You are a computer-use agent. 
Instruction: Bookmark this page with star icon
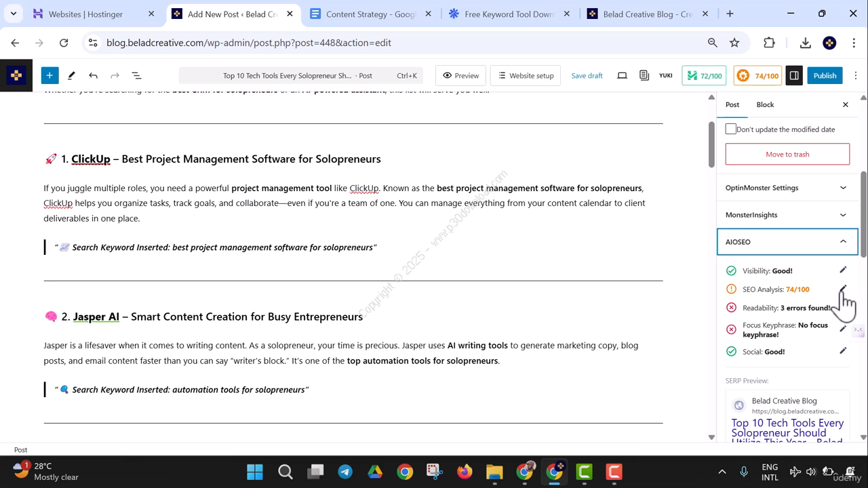point(734,43)
